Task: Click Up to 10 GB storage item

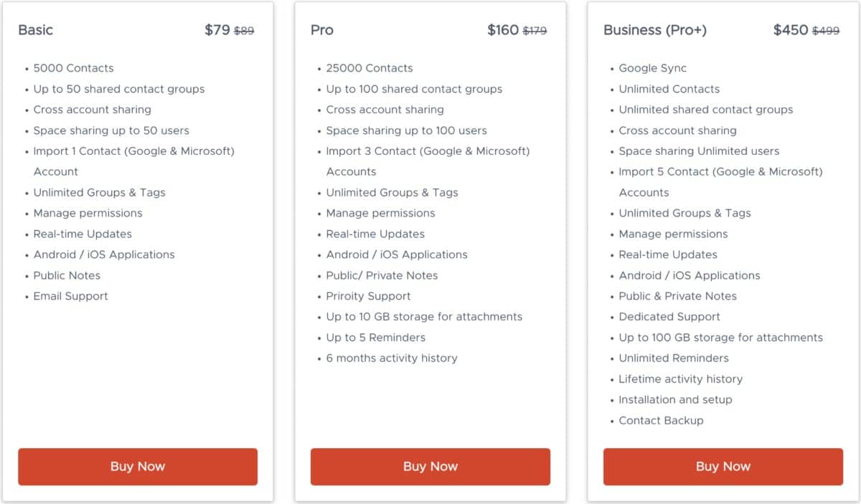Action: pyautogui.click(x=424, y=317)
